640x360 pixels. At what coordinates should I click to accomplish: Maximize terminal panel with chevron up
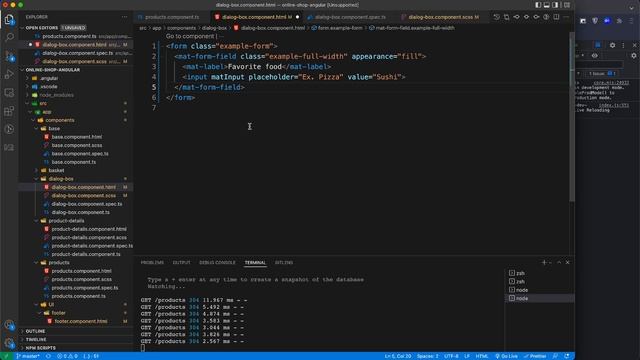pyautogui.click(x=559, y=262)
